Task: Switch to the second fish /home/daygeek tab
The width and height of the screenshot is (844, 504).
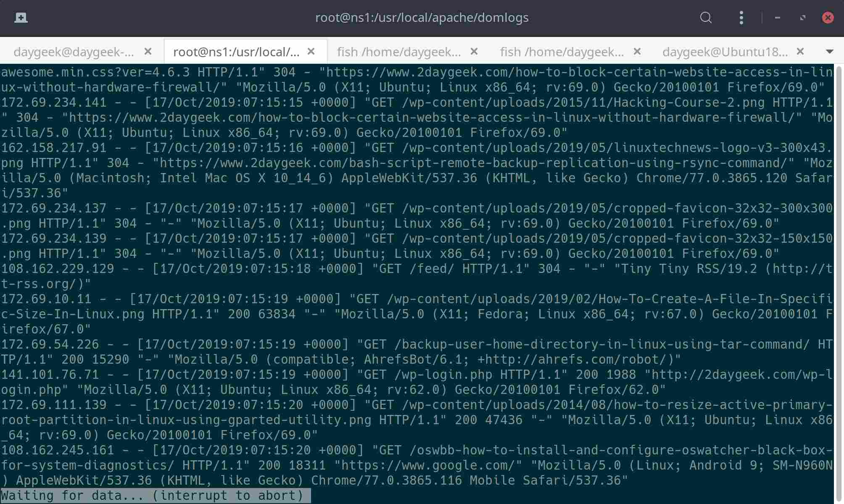Action: coord(562,52)
